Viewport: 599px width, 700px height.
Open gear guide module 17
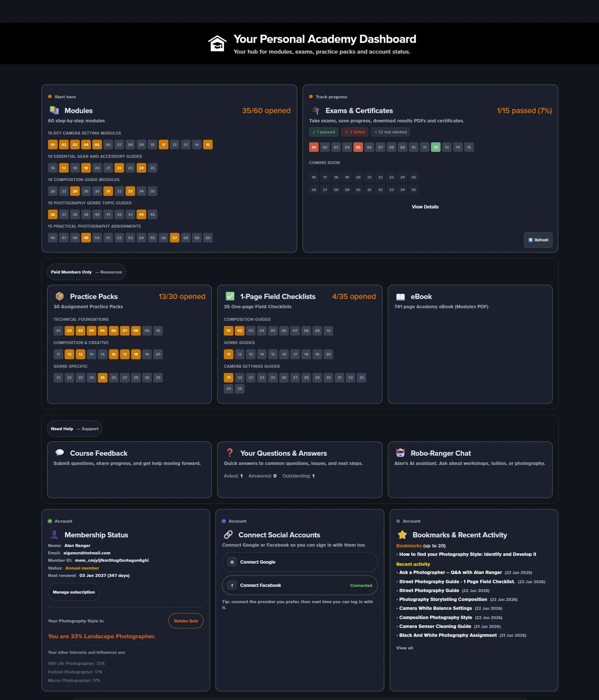pos(64,168)
